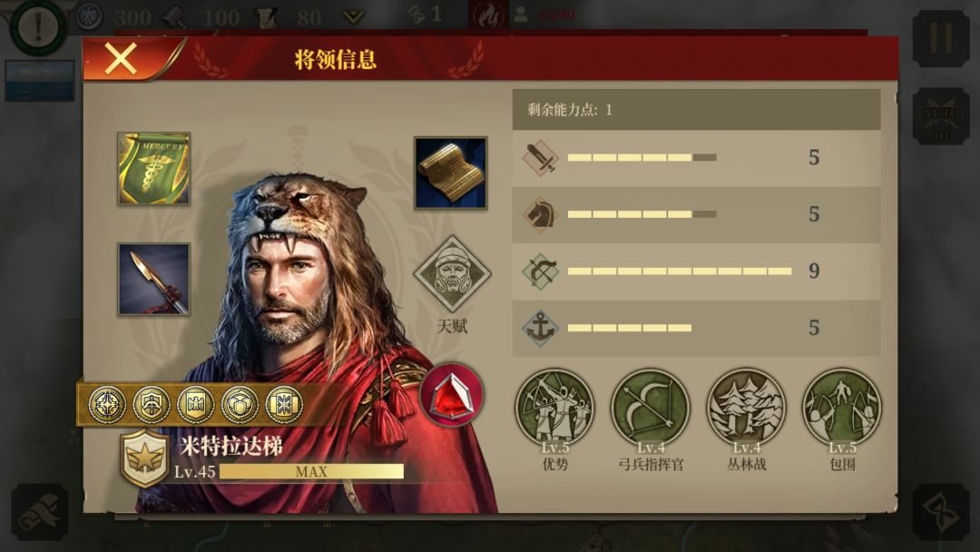Click the exclamation alert icon
The image size is (980, 552).
coord(39,26)
